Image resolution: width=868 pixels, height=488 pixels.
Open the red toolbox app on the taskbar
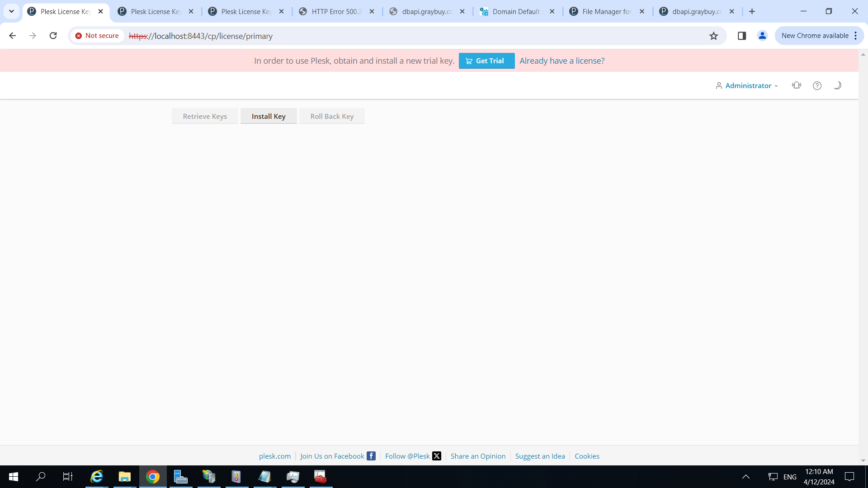(x=321, y=477)
